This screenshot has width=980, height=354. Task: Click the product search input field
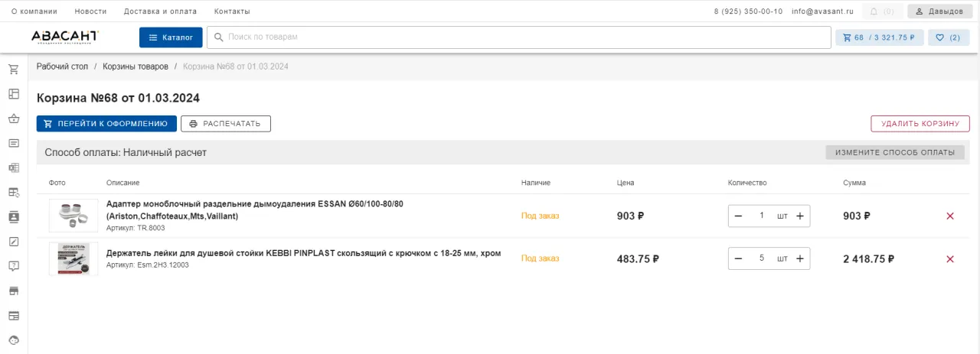(521, 37)
